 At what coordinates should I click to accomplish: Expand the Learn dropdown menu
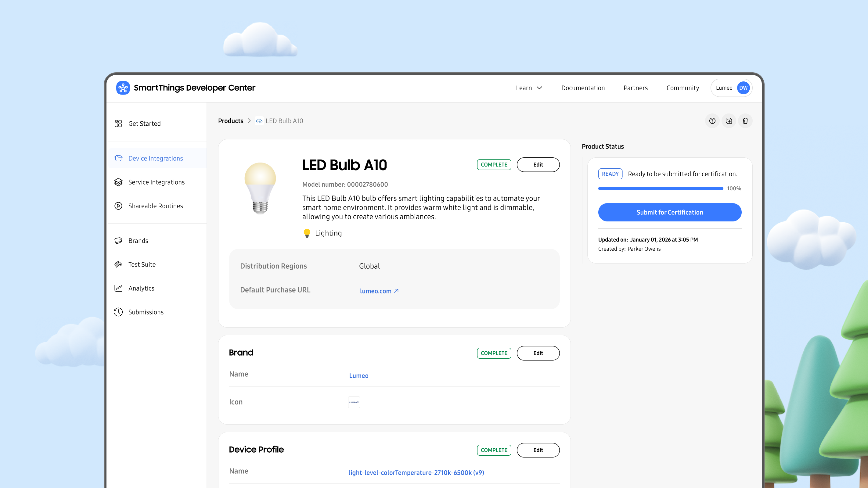pos(529,88)
